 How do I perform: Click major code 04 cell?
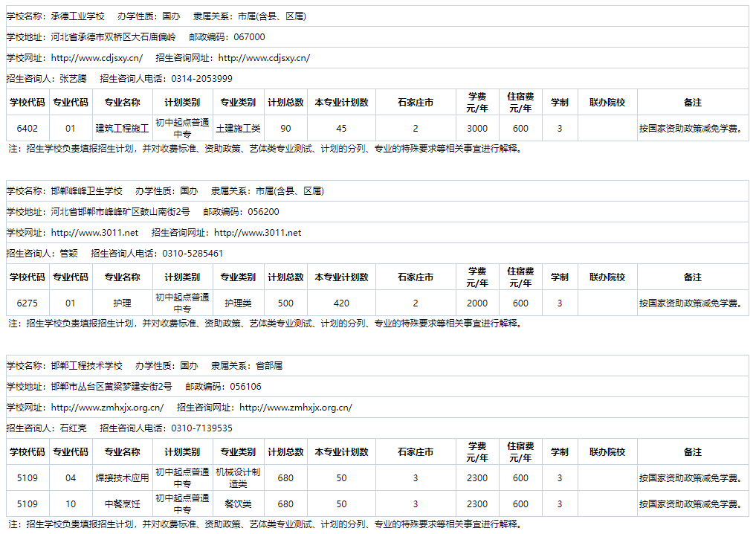71,477
